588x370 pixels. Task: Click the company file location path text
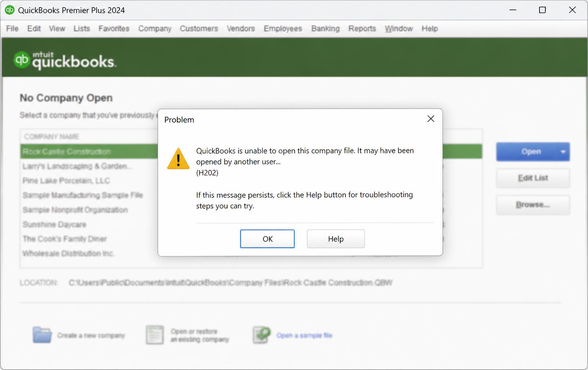point(230,283)
